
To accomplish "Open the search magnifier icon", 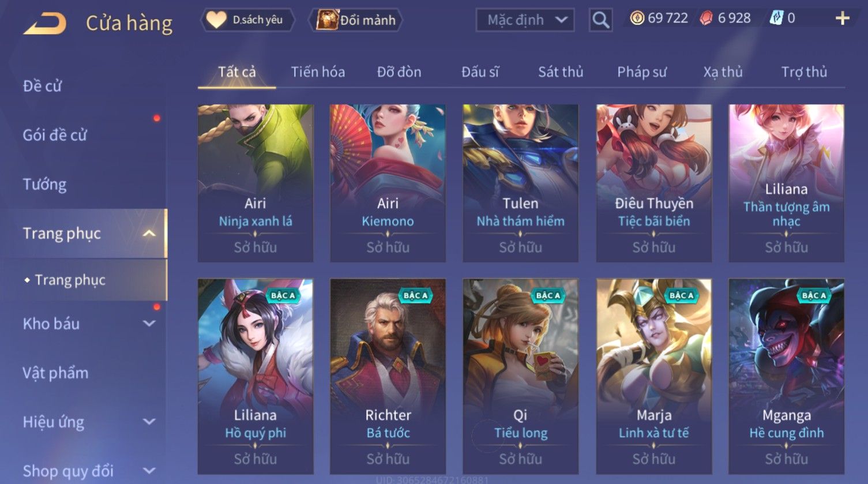I will click(600, 20).
